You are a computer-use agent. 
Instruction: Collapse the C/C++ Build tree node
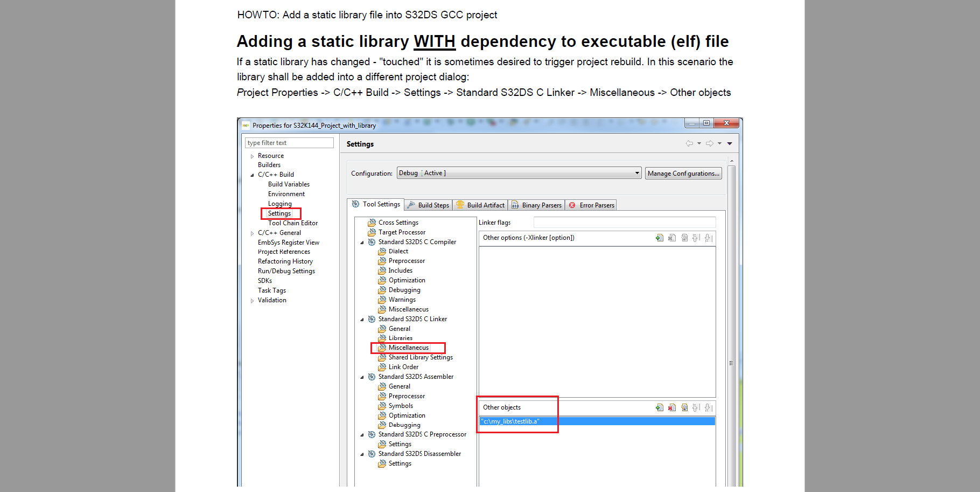(x=252, y=175)
